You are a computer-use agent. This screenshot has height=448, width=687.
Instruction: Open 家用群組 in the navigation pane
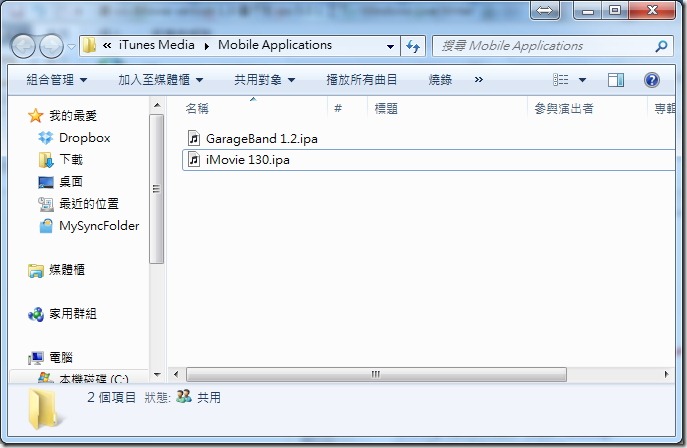73,314
